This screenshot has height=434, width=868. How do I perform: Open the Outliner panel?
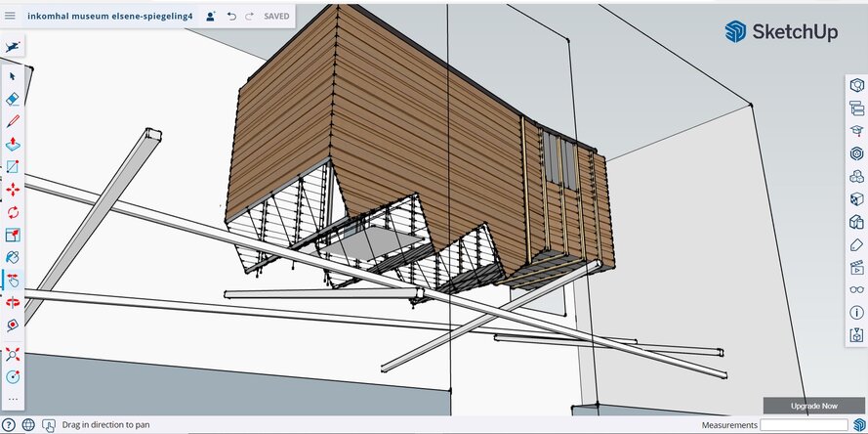(856, 108)
